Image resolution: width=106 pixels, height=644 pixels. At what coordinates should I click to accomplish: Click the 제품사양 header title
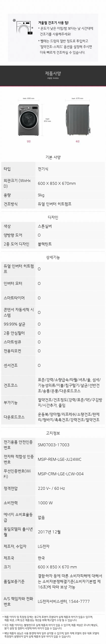pyautogui.click(x=53, y=74)
